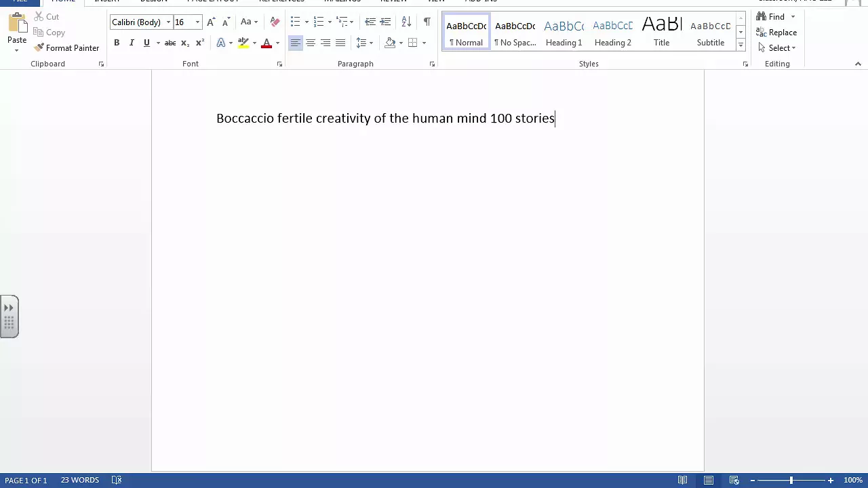Screen dimensions: 868x488
Task: Open the proofing errors status icon
Action: (117, 480)
